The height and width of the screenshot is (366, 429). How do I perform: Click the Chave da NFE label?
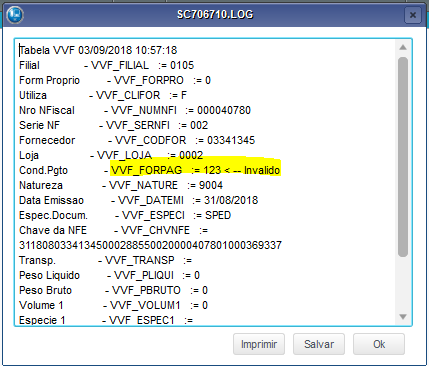point(53,230)
